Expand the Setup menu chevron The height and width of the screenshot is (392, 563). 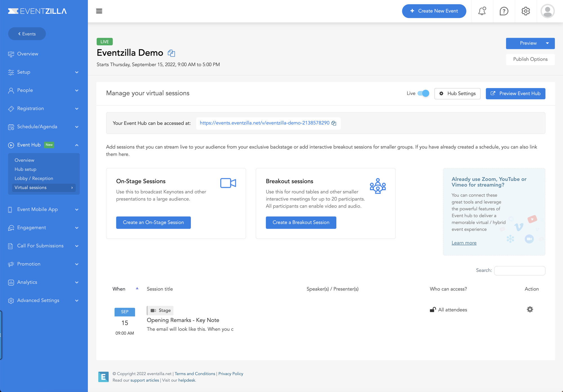77,72
